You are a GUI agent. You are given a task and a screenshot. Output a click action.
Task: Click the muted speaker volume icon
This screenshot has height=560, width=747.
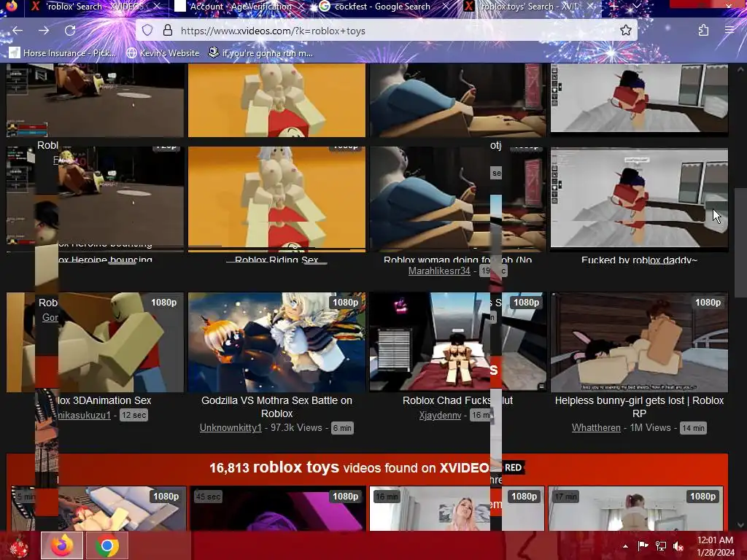pyautogui.click(x=678, y=546)
